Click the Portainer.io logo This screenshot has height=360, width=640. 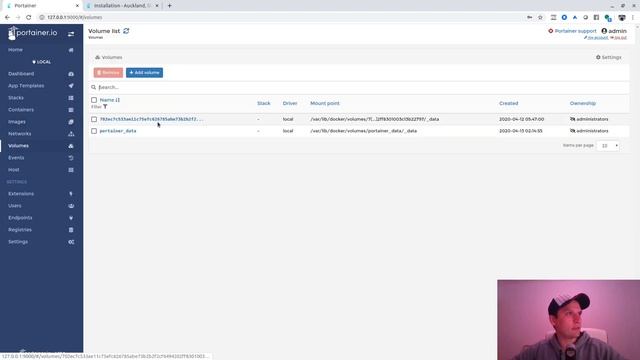coord(33,33)
